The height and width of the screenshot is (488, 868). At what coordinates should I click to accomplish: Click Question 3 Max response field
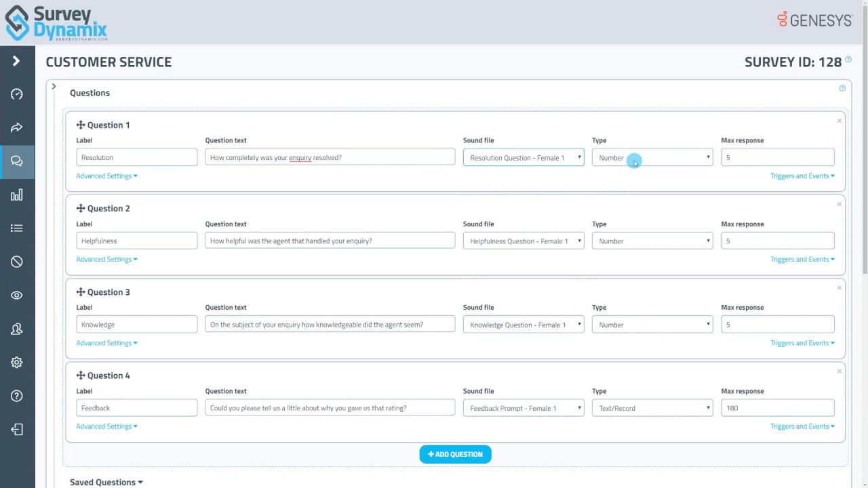tap(778, 325)
